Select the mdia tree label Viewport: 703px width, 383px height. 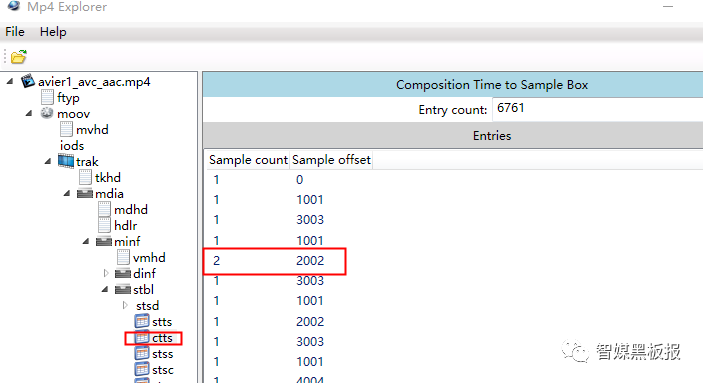click(x=109, y=194)
